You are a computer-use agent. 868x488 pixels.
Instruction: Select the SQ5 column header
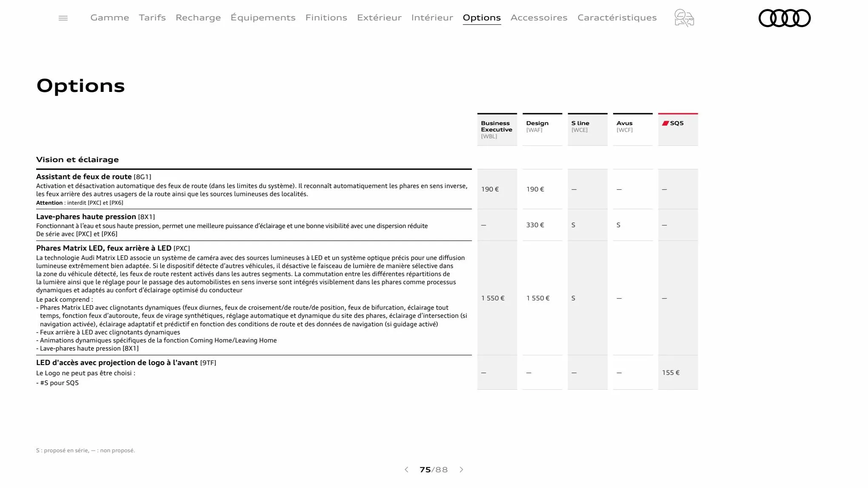coord(678,129)
